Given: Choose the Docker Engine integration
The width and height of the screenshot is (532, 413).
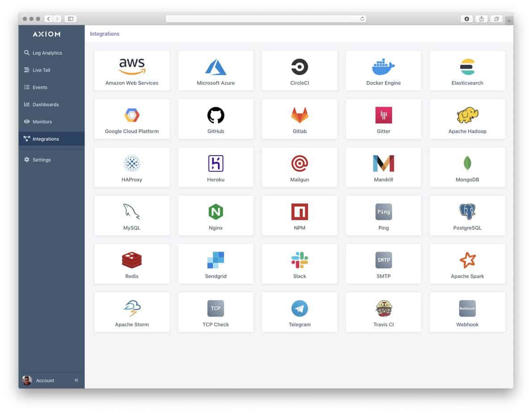Looking at the screenshot, I should (383, 71).
